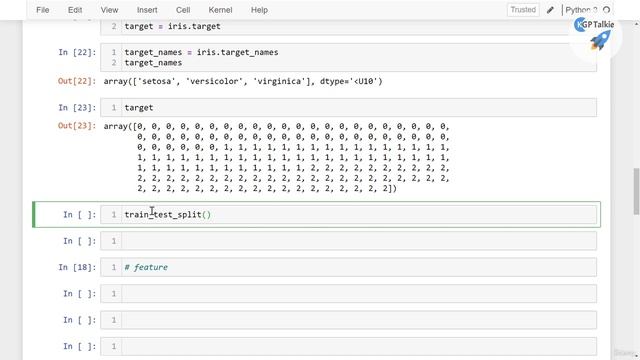The width and height of the screenshot is (640, 360).
Task: Click the vertical scrollbar thumb
Action: tap(636, 191)
